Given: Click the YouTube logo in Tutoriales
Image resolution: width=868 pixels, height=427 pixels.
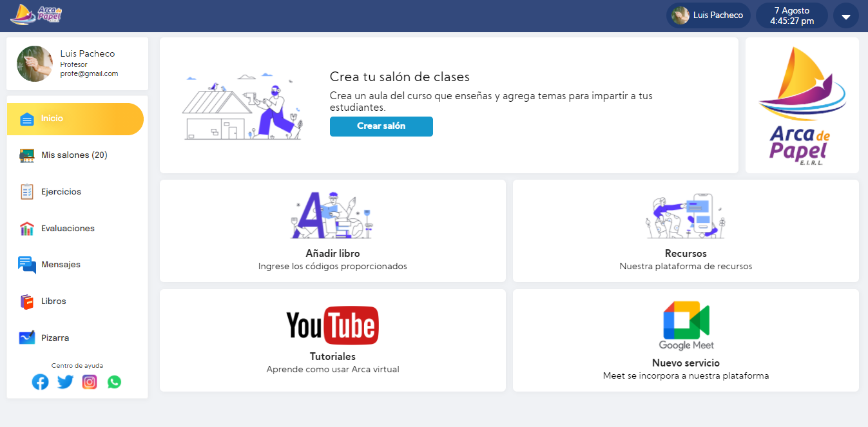Looking at the screenshot, I should coord(333,325).
